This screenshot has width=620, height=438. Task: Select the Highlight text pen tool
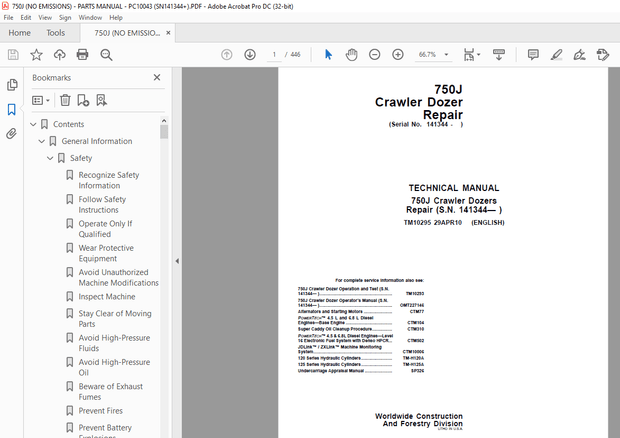[556, 55]
